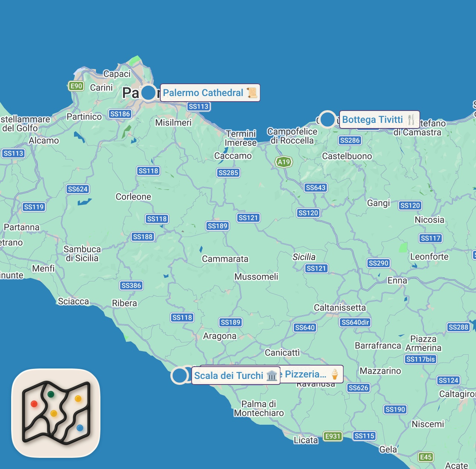Click the fork and knife icon on the Bottega Tivitti label
This screenshot has height=469, width=476.
point(411,119)
